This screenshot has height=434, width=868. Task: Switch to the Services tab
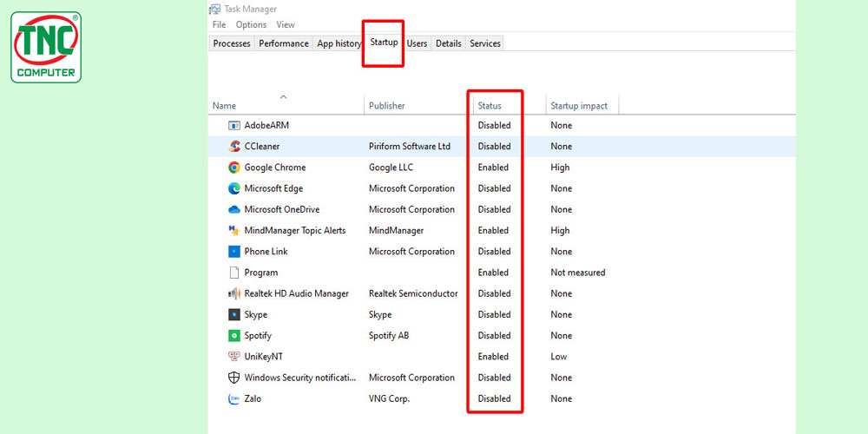coord(485,43)
